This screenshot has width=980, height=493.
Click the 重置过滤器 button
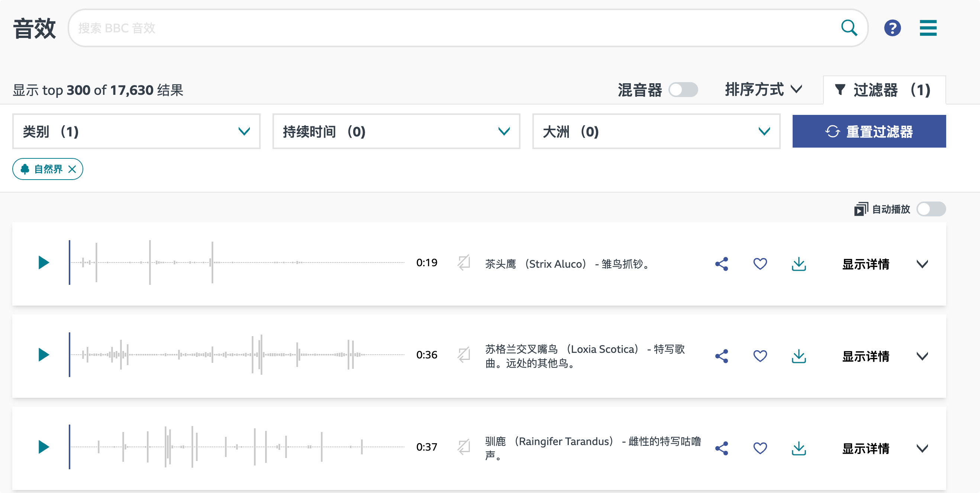coord(869,132)
